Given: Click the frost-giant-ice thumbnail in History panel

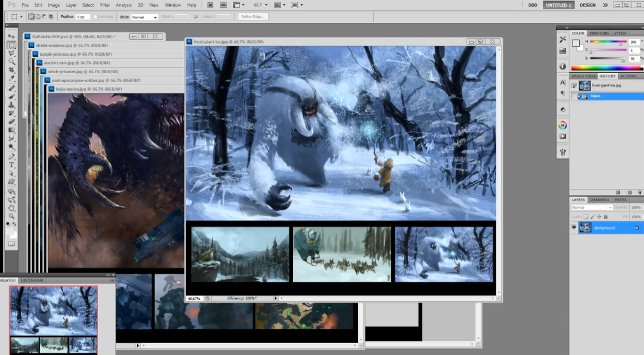Looking at the screenshot, I should pos(585,86).
